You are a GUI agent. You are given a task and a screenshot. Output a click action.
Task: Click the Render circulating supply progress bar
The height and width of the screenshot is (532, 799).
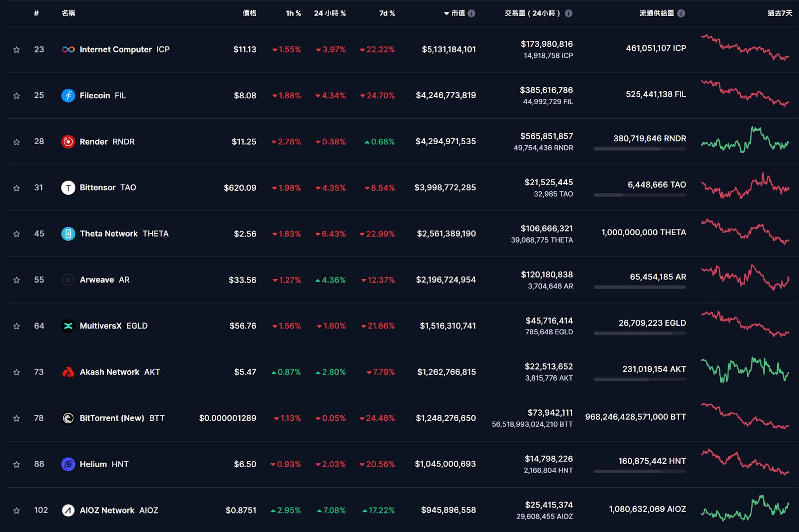click(x=640, y=149)
